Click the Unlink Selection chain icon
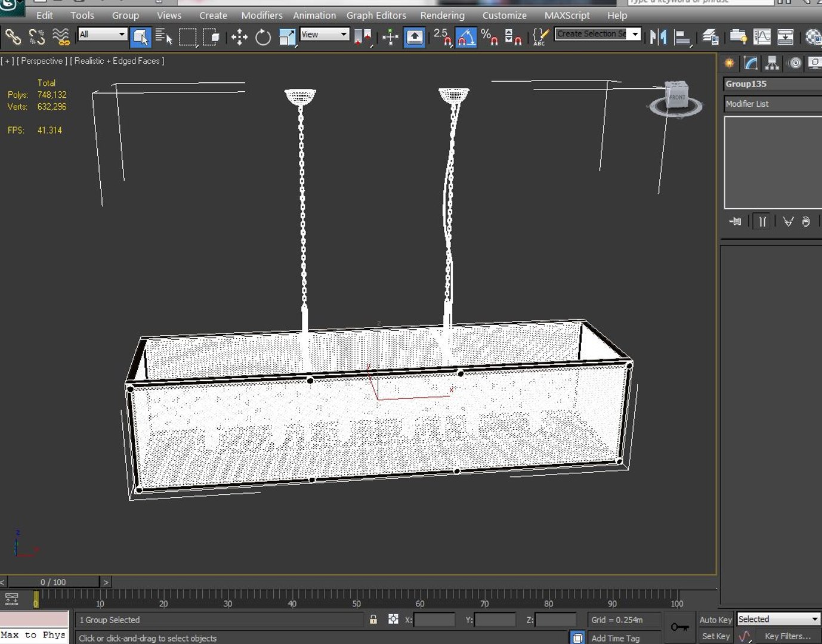Screen dimensions: 822x644 [37, 37]
